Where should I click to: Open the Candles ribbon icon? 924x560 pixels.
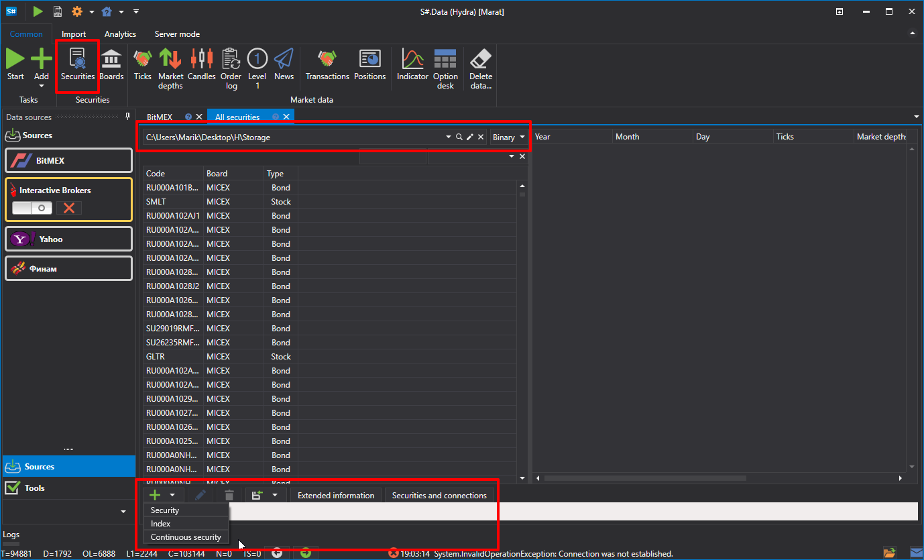pyautogui.click(x=201, y=65)
